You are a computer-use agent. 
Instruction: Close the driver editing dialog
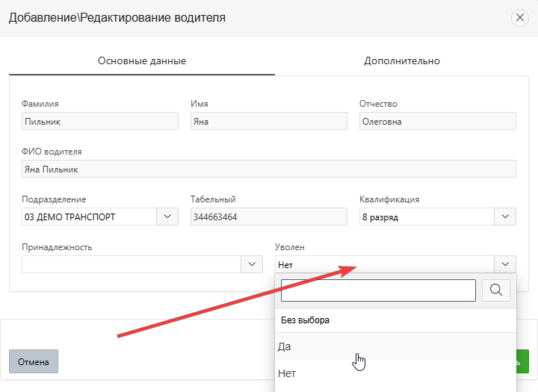coord(519,18)
